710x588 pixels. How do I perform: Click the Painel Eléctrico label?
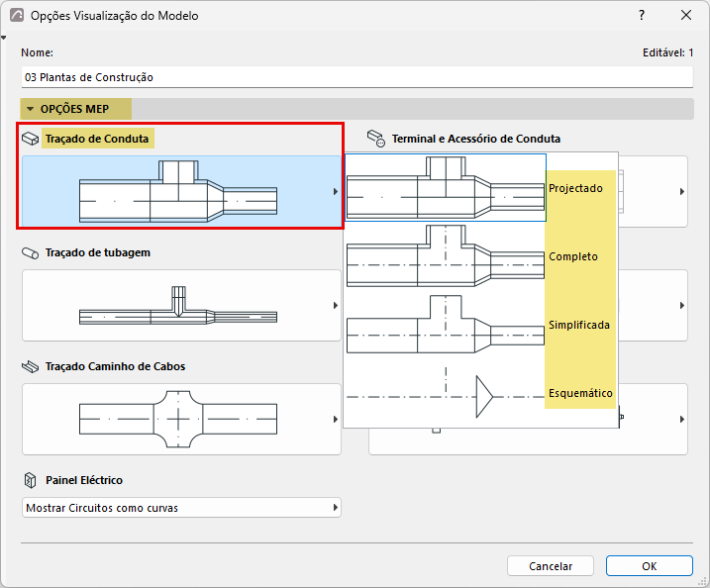coord(84,480)
